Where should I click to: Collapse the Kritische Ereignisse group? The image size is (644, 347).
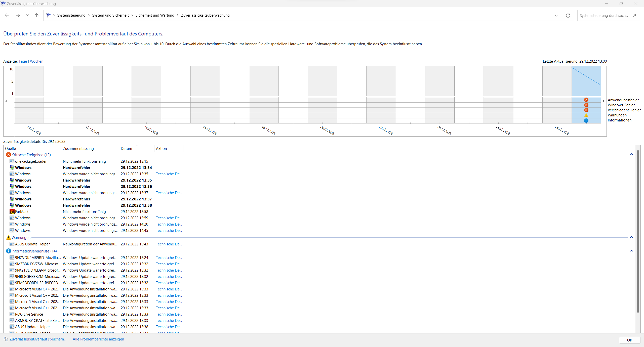click(631, 155)
